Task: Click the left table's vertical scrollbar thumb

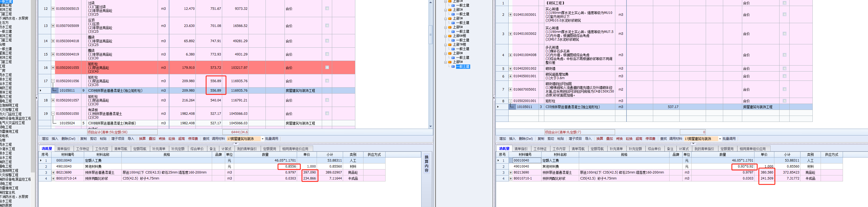Action: coord(430,34)
